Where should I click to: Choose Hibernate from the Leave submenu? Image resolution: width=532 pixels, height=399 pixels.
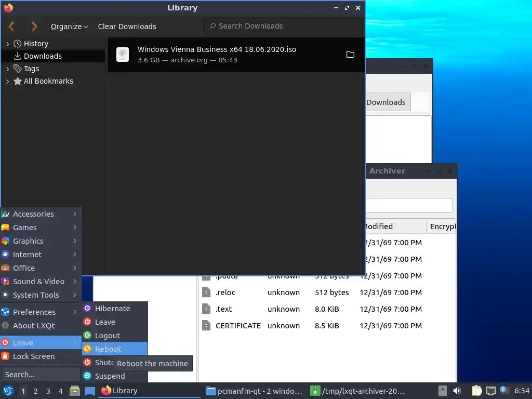point(115,309)
